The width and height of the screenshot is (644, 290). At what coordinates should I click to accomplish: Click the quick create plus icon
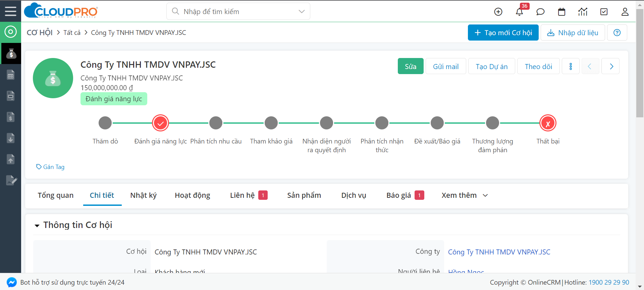click(498, 12)
